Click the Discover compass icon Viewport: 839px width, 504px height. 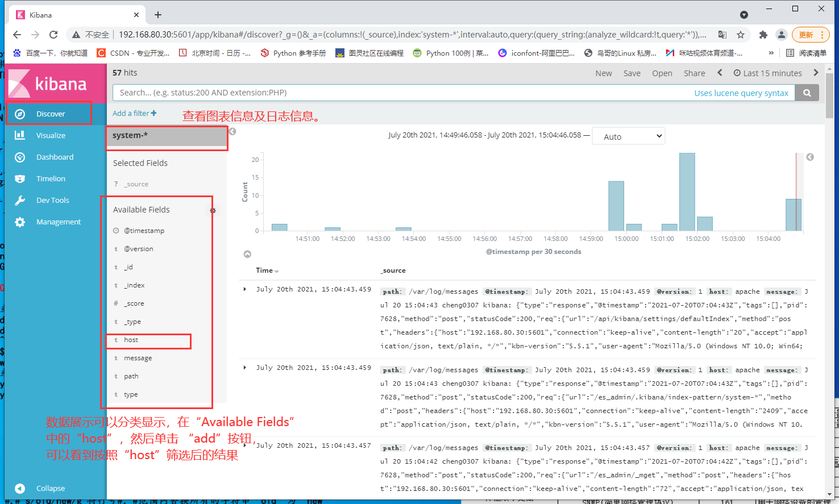click(x=20, y=114)
